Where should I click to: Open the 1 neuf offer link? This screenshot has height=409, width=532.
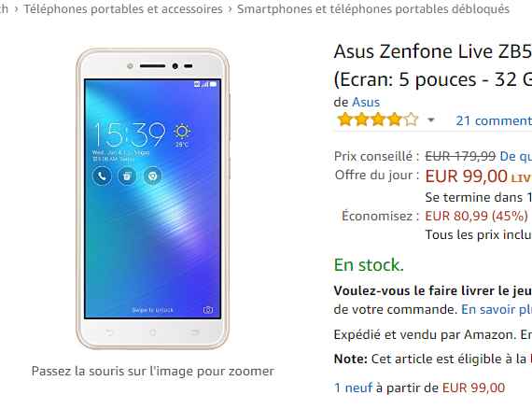353,388
